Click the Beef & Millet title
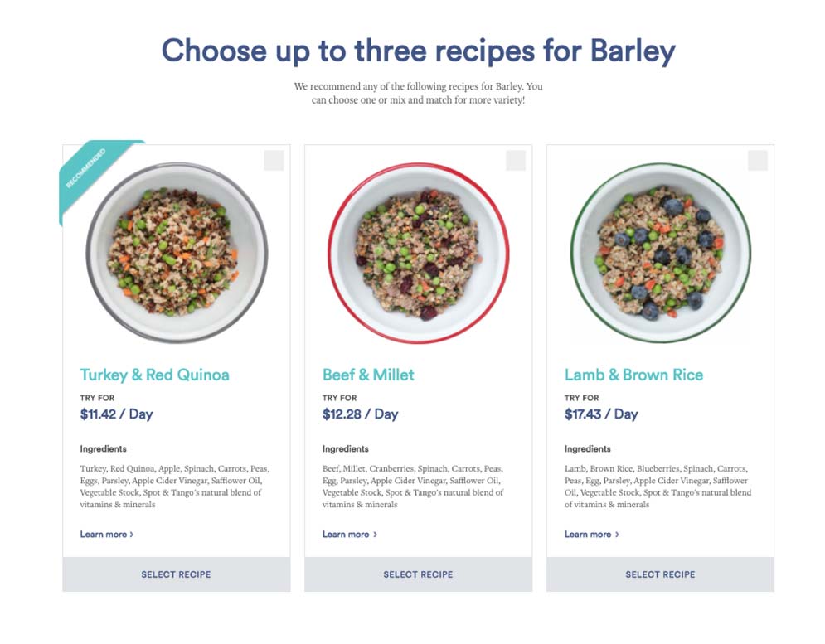The image size is (825, 644). (368, 375)
